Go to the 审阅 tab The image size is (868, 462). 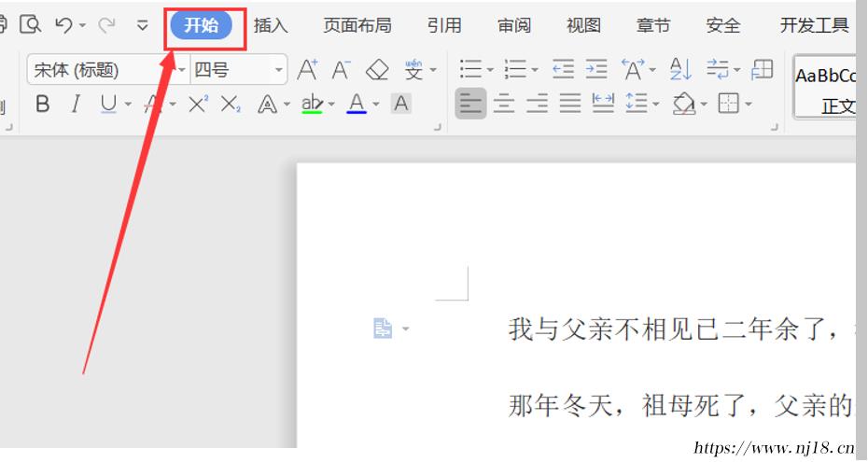[513, 25]
